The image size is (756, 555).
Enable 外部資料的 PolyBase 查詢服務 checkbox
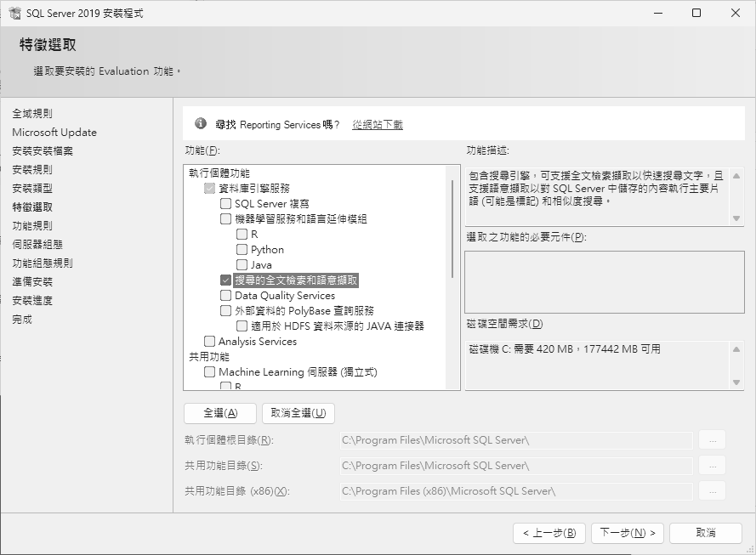coord(225,311)
